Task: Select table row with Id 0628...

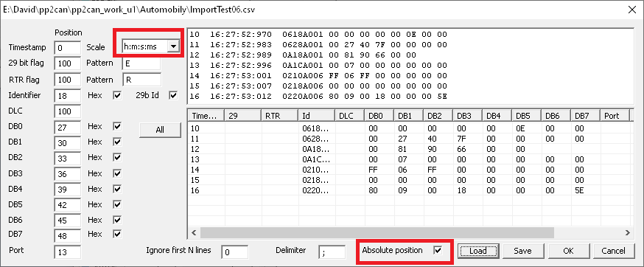Action: [410, 139]
